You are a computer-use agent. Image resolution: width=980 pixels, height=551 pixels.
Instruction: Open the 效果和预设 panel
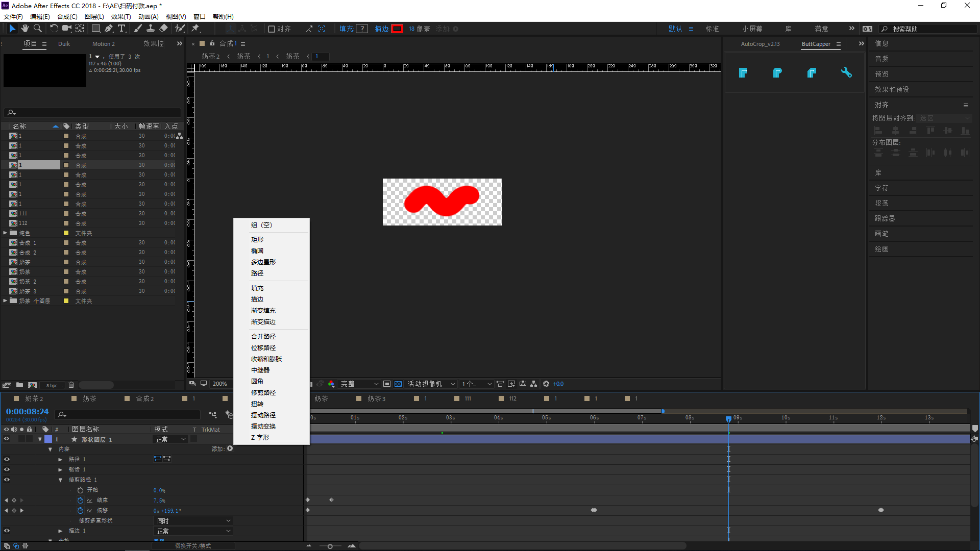click(x=892, y=89)
